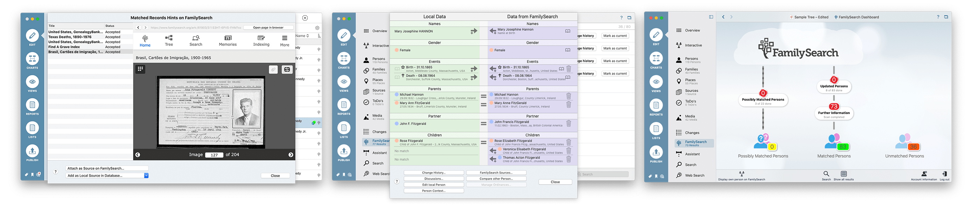This screenshot has height=217, width=980.
Task: Go to the previous image in the record viewer
Action: point(138,155)
